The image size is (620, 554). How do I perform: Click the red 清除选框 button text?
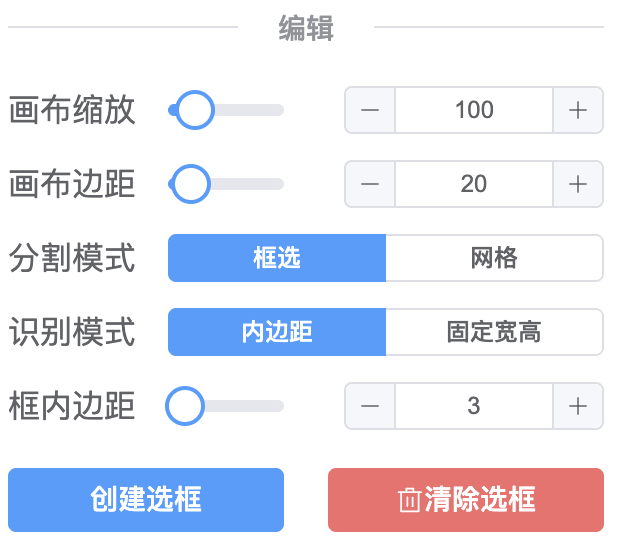[480, 499]
